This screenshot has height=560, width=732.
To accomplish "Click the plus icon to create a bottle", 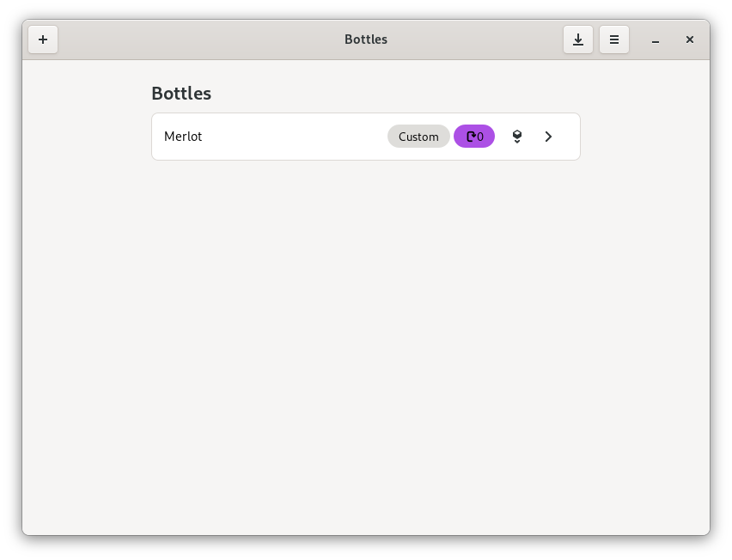I will point(43,40).
